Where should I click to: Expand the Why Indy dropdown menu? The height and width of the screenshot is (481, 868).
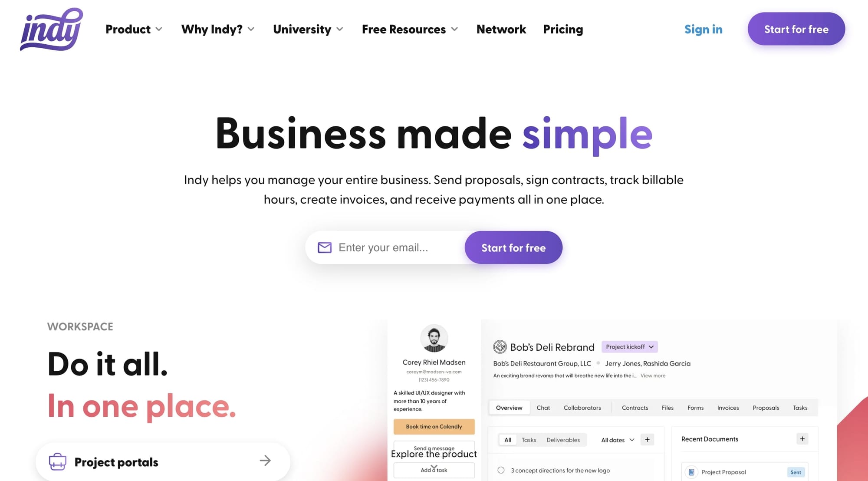point(217,28)
